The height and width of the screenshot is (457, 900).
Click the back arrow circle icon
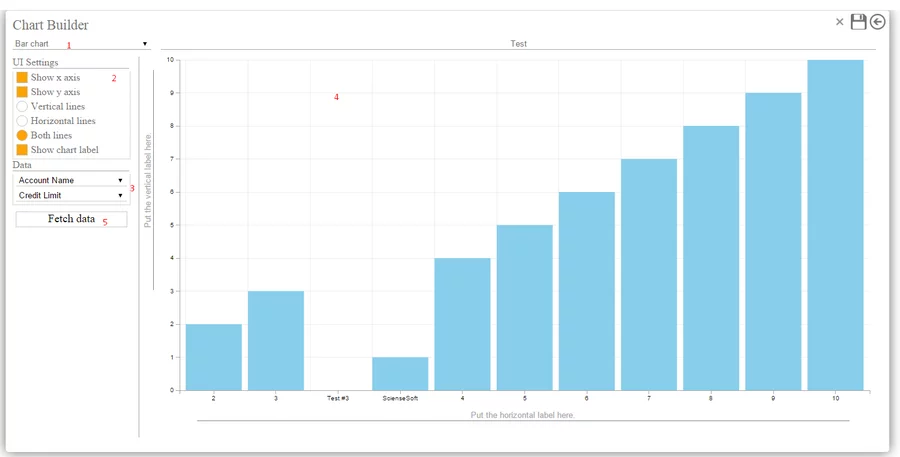click(x=878, y=22)
